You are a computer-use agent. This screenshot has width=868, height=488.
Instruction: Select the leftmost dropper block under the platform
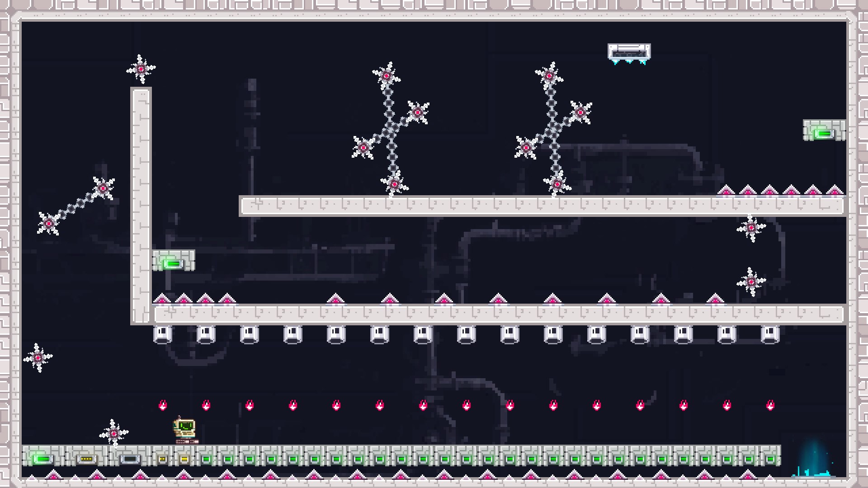point(163,335)
